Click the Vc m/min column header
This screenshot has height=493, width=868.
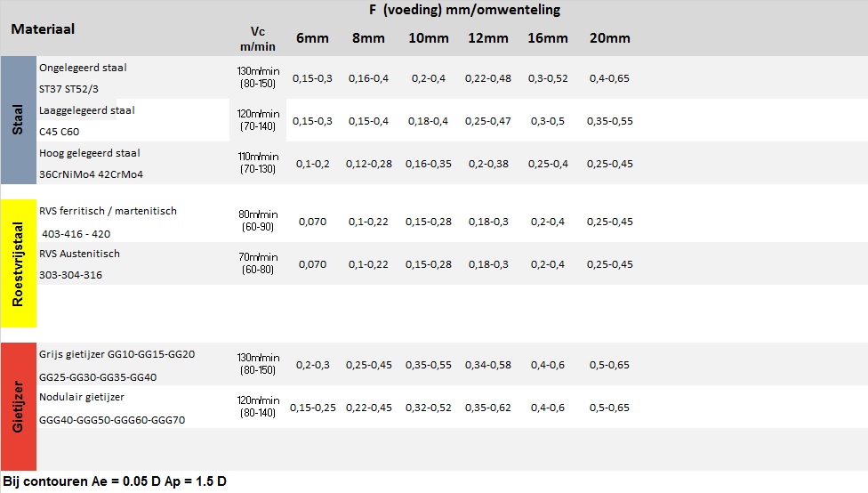pyautogui.click(x=255, y=38)
